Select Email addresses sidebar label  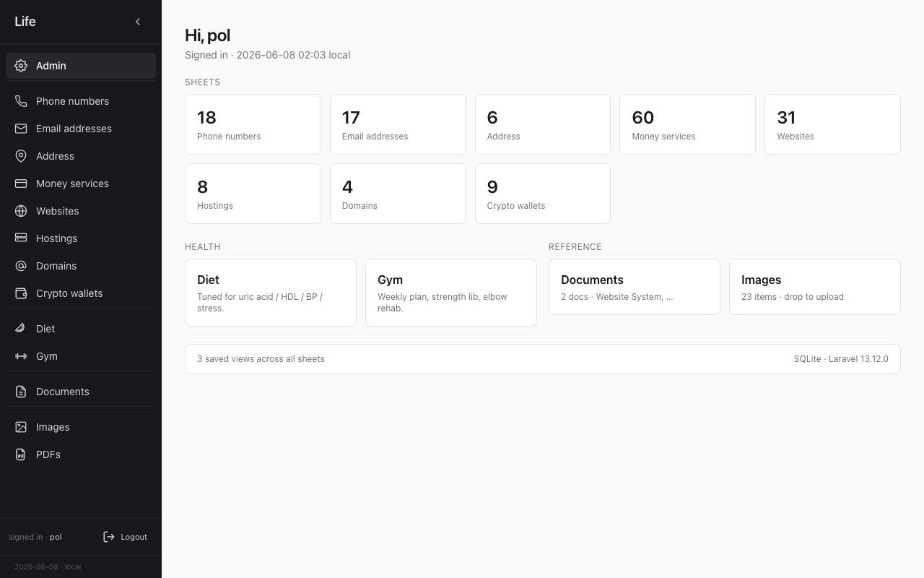[x=74, y=129]
